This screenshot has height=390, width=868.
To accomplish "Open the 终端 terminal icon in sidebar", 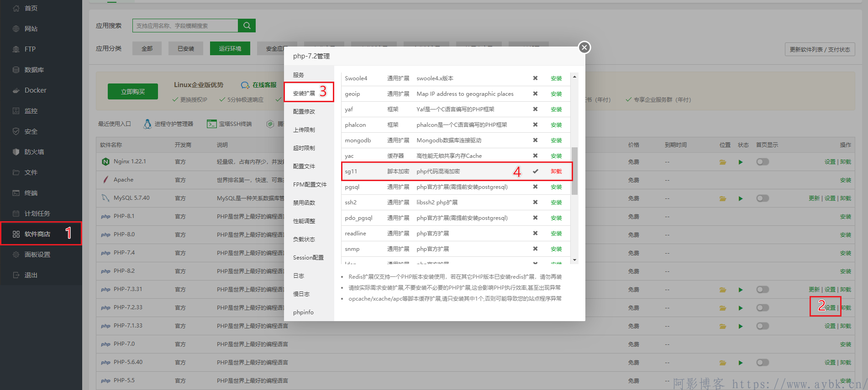I will pos(16,193).
